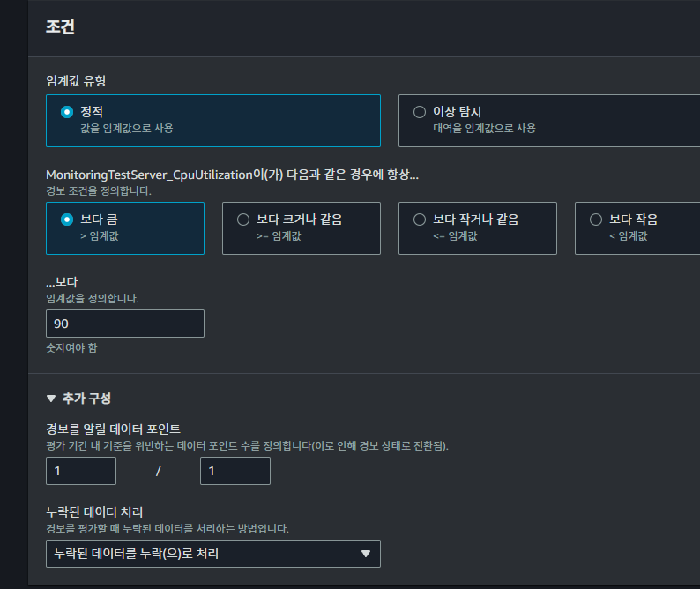Click the dropdown arrow for missing data

click(366, 554)
